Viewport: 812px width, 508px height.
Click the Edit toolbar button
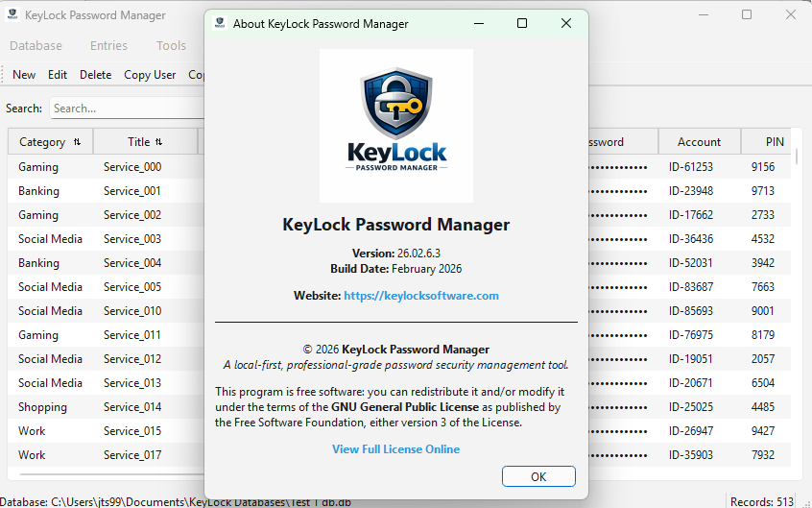pos(58,75)
